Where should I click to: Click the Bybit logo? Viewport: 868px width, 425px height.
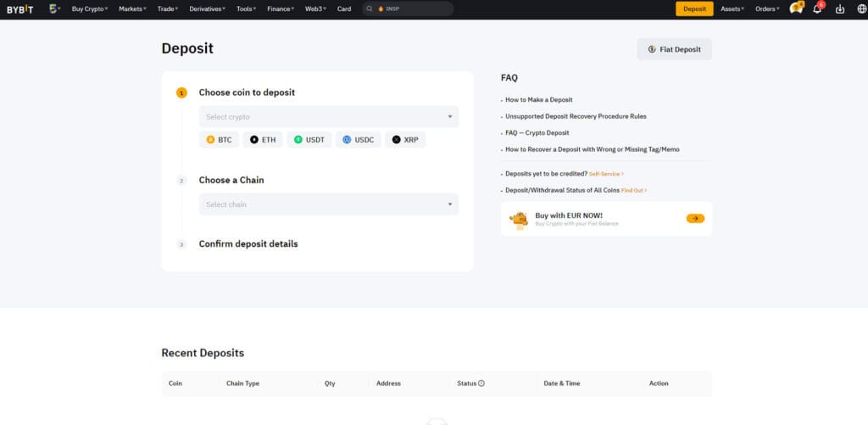(x=20, y=9)
